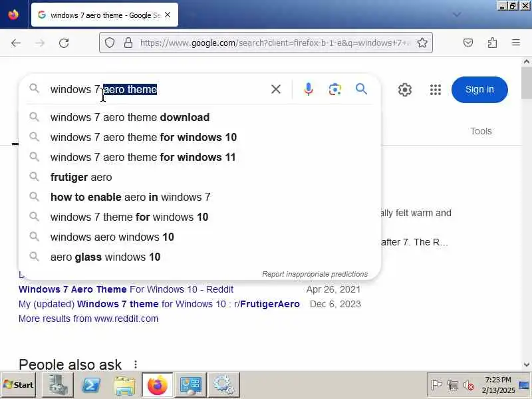This screenshot has width=532, height=399.
Task: Open My (updated) Windows 7 theme result
Action: point(159,304)
